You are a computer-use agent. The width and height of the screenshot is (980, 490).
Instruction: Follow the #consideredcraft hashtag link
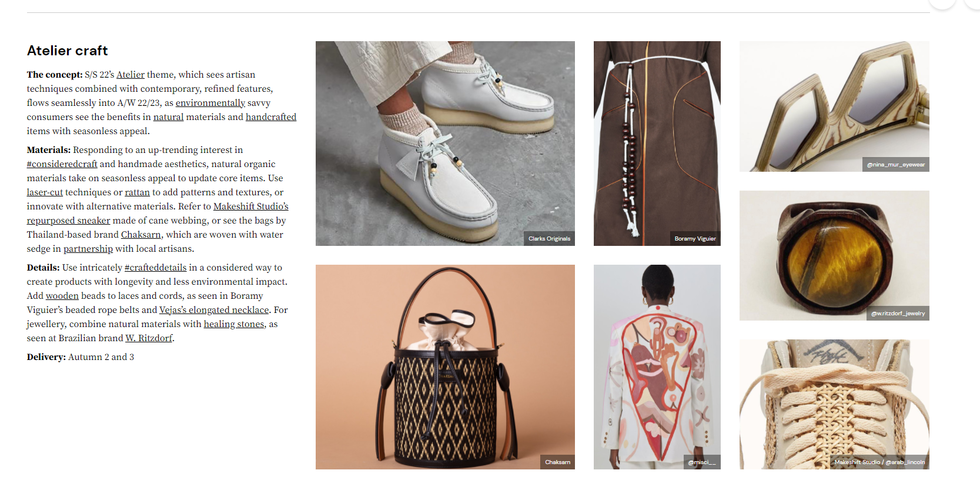point(62,164)
